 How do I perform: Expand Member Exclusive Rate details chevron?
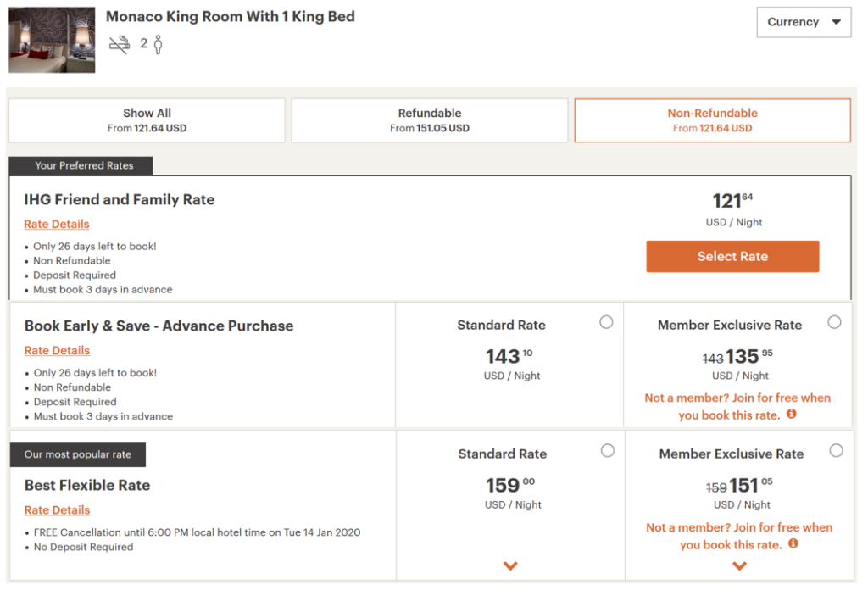point(738,565)
